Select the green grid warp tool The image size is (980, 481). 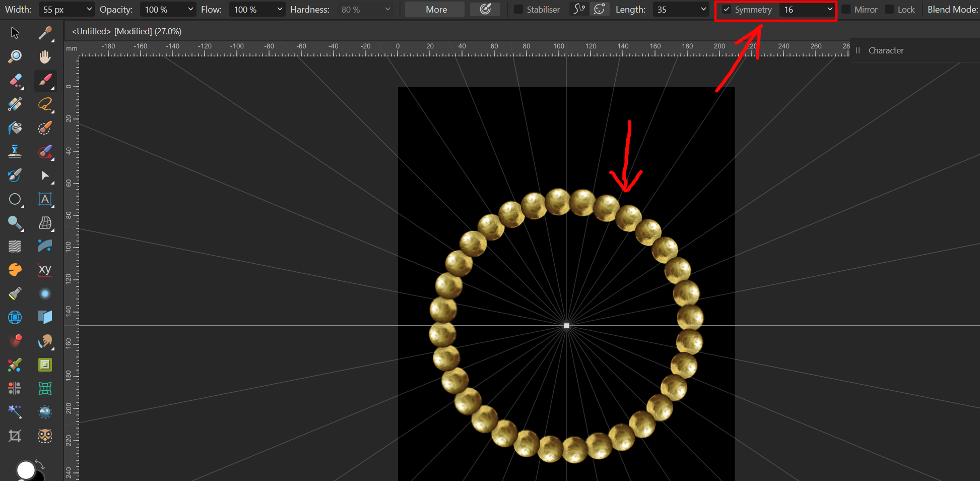click(x=45, y=388)
